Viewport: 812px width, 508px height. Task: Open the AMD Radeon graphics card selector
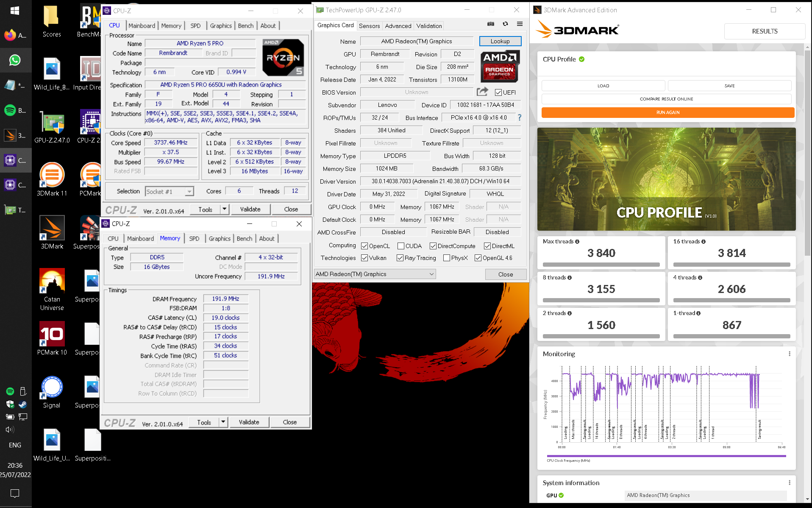pyautogui.click(x=375, y=274)
